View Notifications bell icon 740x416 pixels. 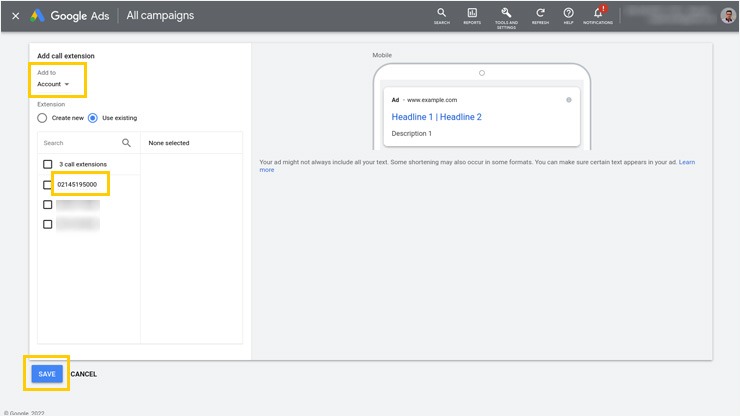(x=598, y=14)
